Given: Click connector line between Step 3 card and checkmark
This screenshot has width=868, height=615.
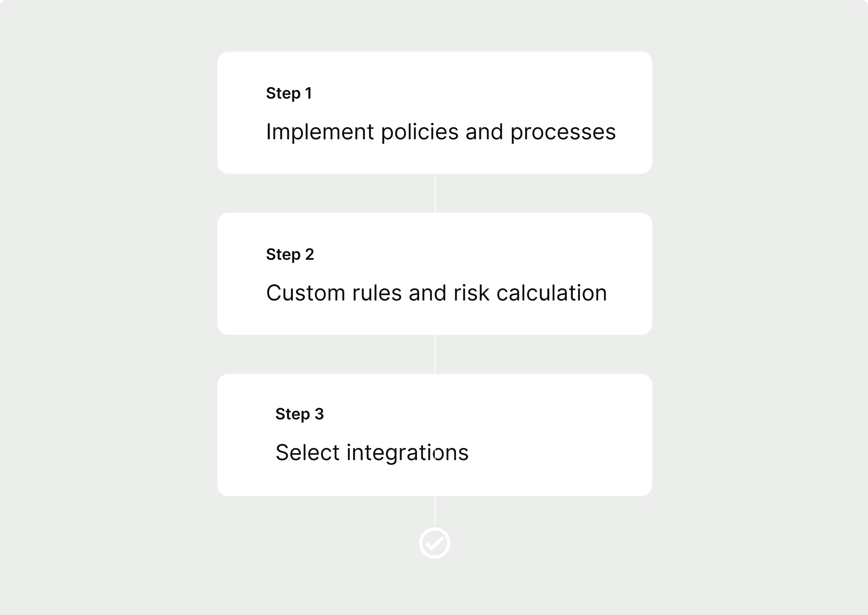Looking at the screenshot, I should (x=435, y=510).
